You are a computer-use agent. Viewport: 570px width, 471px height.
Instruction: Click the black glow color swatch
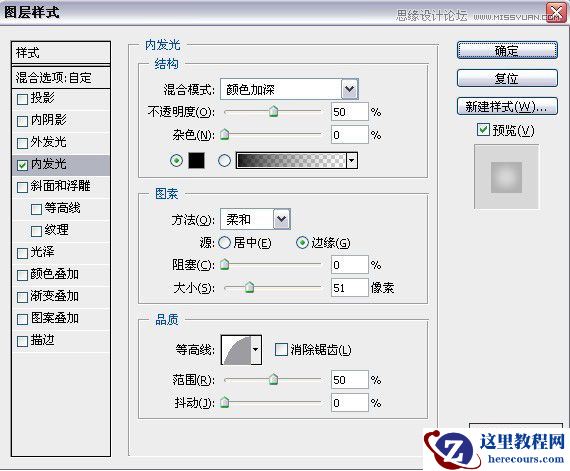[196, 160]
